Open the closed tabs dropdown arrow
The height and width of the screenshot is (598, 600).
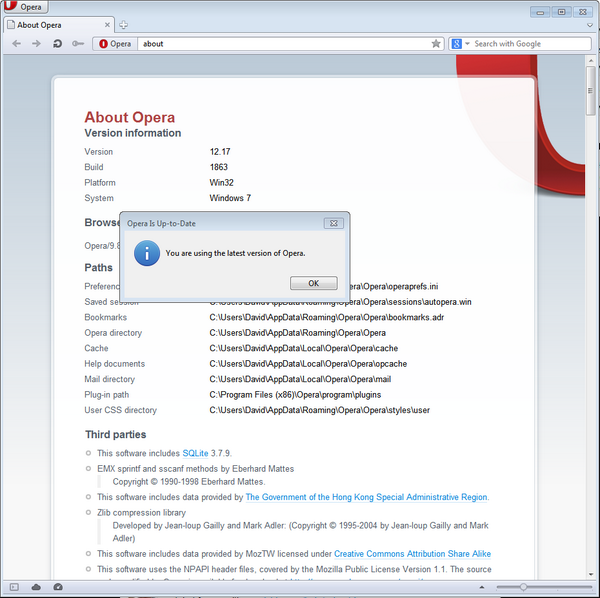(x=590, y=25)
